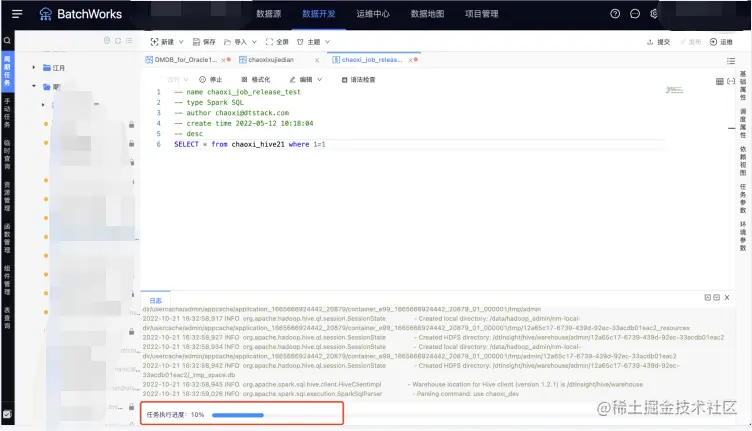Open 周期任务 in the left sidebar

point(7,71)
